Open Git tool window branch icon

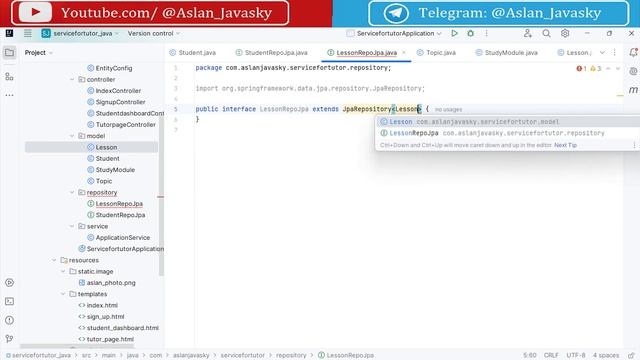tap(9, 338)
